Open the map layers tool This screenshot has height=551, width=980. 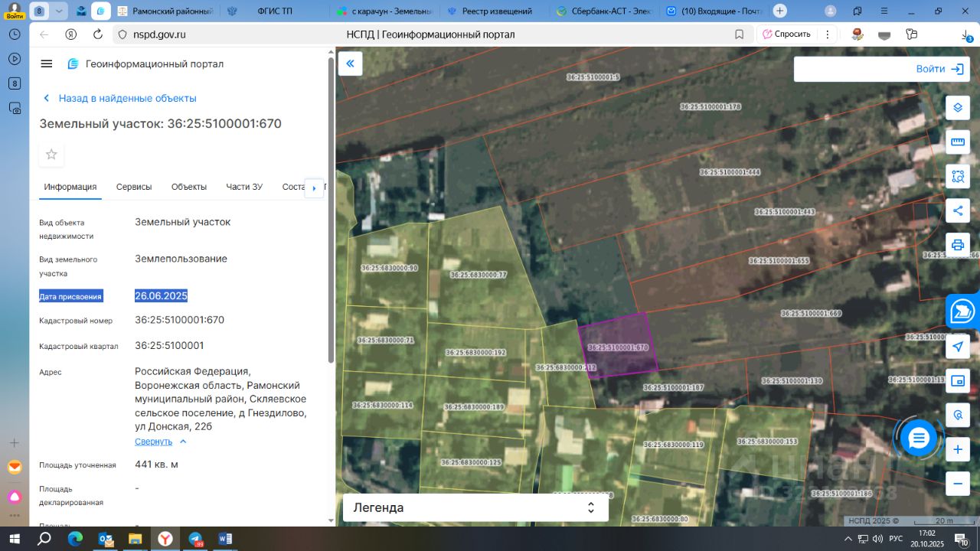[958, 107]
